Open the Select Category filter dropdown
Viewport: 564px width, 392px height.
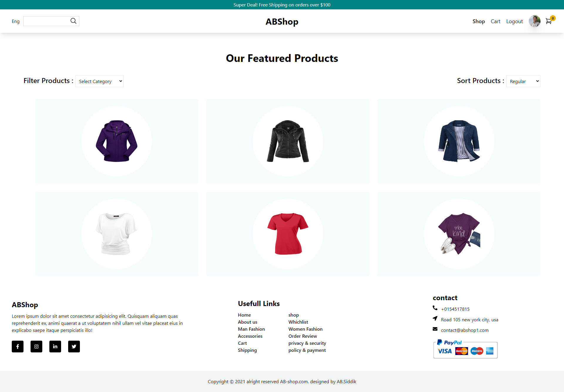pos(99,81)
